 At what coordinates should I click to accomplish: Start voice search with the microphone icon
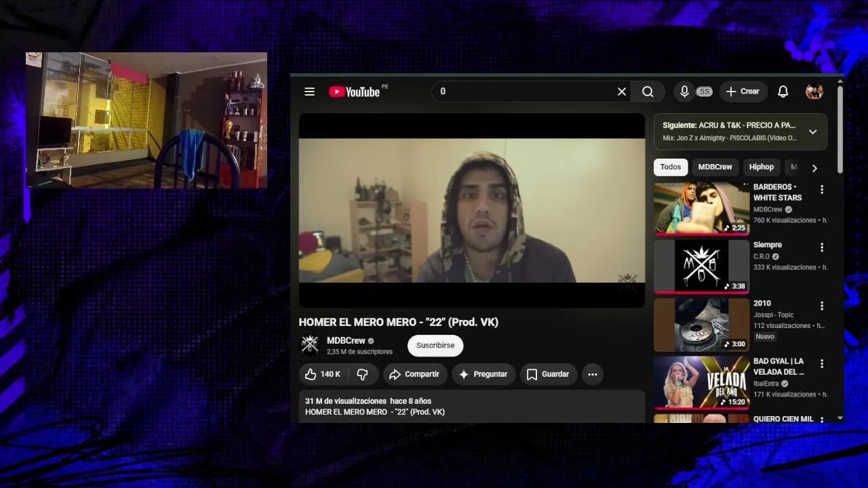click(x=684, y=91)
